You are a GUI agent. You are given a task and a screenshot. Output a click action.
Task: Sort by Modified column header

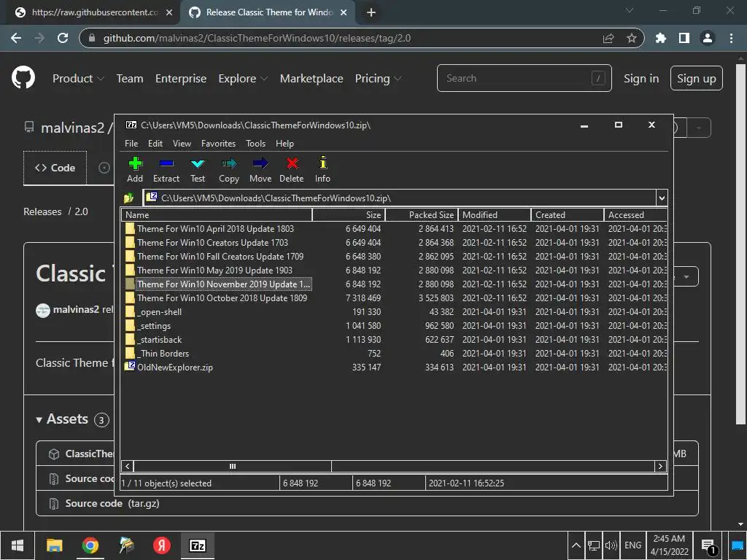pyautogui.click(x=495, y=215)
